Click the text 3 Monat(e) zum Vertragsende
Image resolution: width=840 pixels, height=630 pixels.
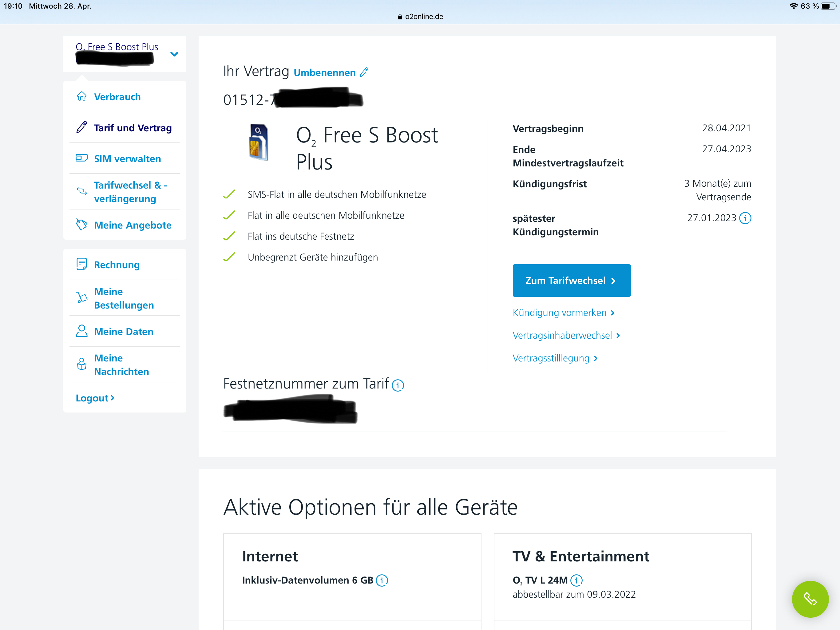pyautogui.click(x=718, y=190)
